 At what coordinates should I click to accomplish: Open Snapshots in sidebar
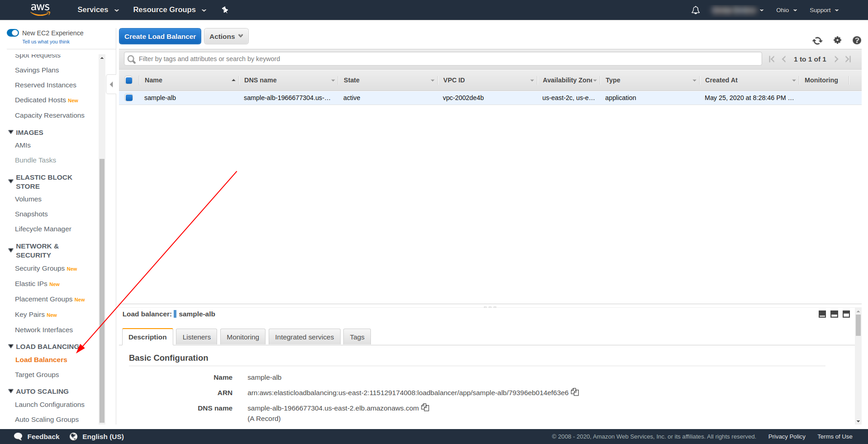pos(31,214)
